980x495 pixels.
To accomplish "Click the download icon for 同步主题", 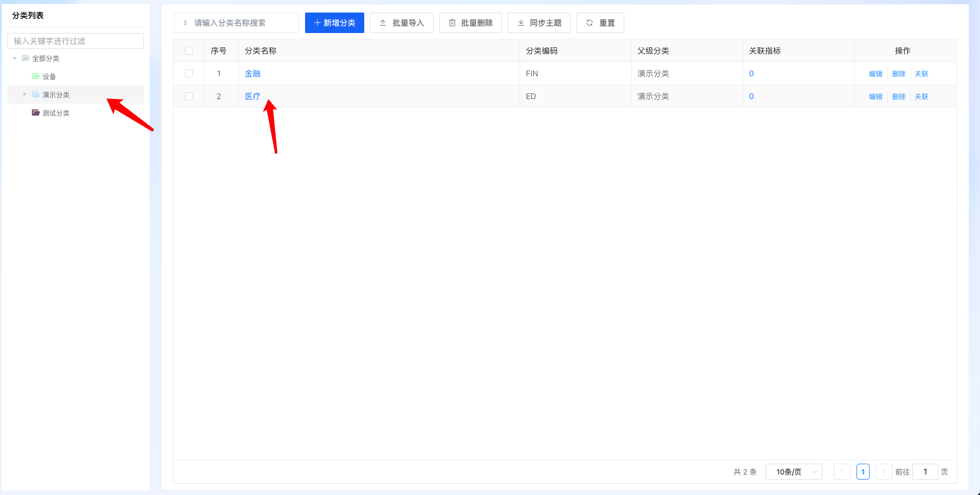I will 521,23.
